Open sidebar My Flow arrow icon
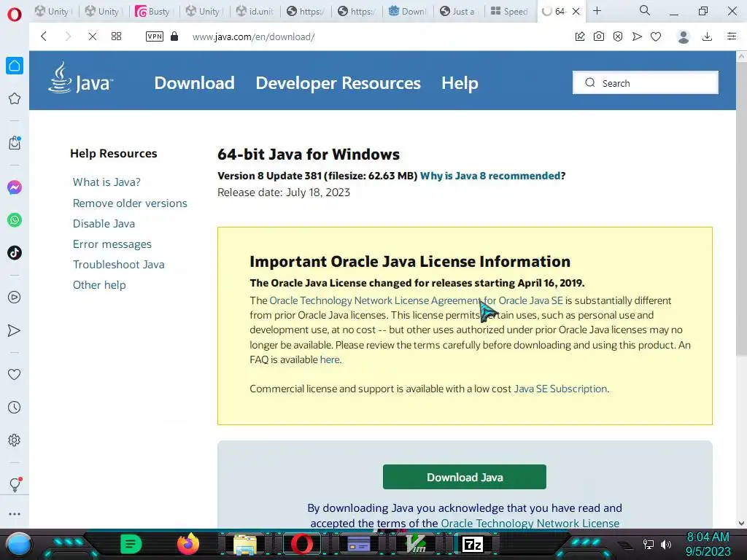747x560 pixels. point(15,330)
